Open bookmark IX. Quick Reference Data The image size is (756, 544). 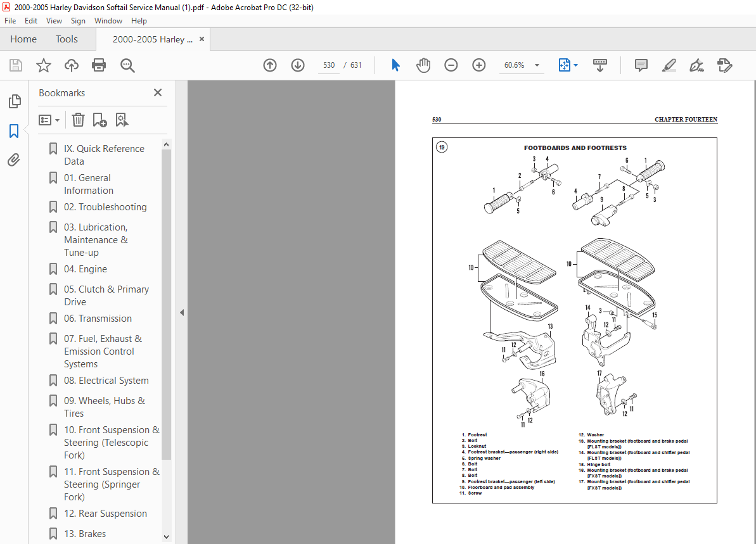coord(104,155)
